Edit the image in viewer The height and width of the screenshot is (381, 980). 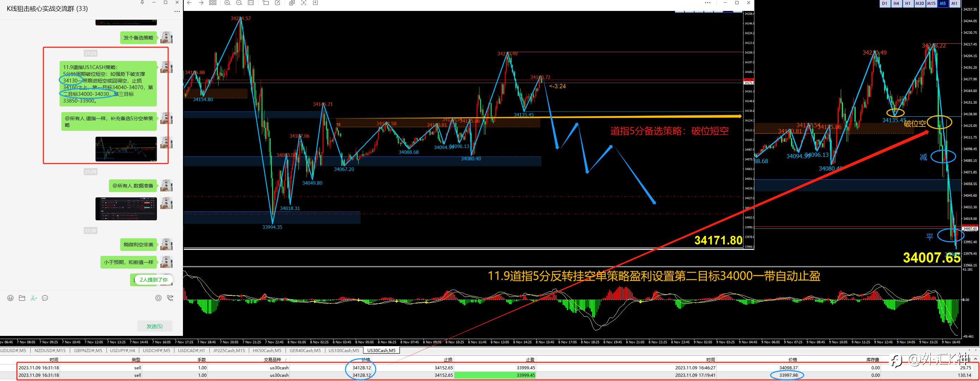(x=277, y=3)
